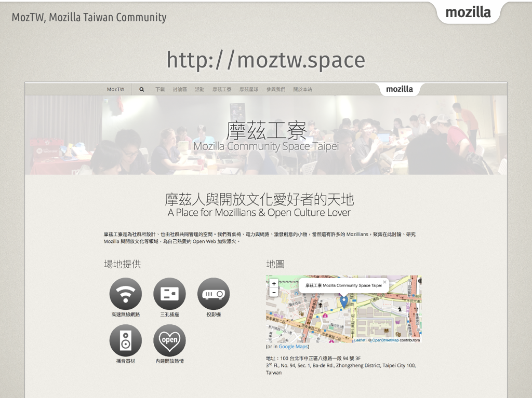Select the 活動 menu item
This screenshot has height=398, width=532.
[199, 89]
